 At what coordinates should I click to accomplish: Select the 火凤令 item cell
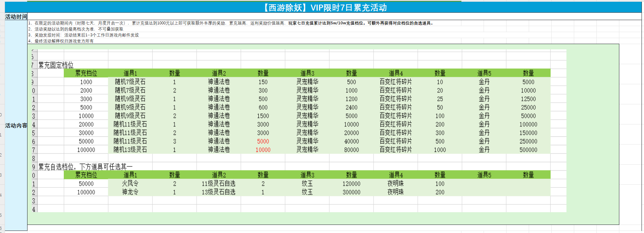130,184
